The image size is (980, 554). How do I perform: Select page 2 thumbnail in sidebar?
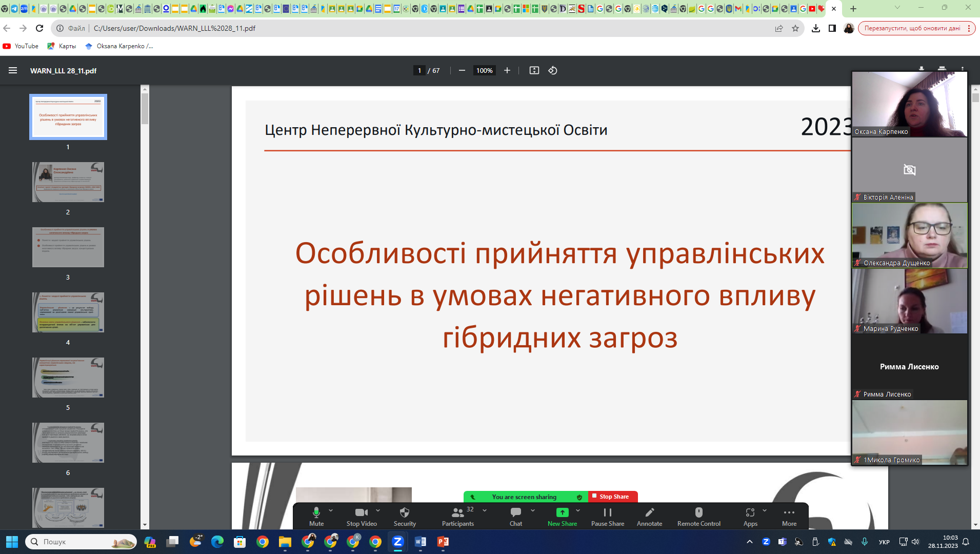click(x=68, y=182)
